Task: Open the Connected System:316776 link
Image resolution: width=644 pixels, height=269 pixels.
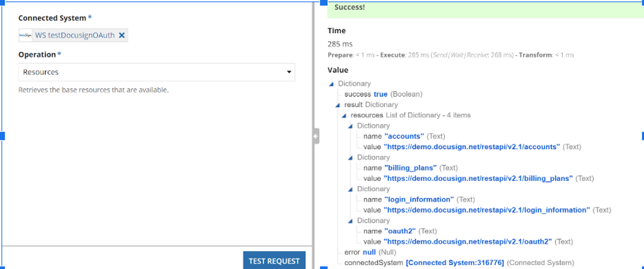Action: coord(455,262)
